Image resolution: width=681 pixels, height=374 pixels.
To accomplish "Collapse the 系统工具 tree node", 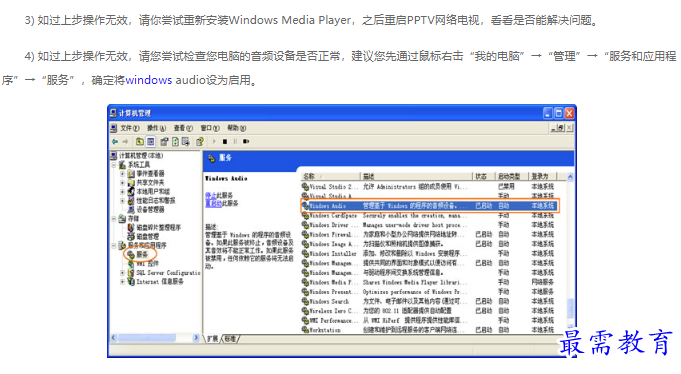I will click(114, 165).
